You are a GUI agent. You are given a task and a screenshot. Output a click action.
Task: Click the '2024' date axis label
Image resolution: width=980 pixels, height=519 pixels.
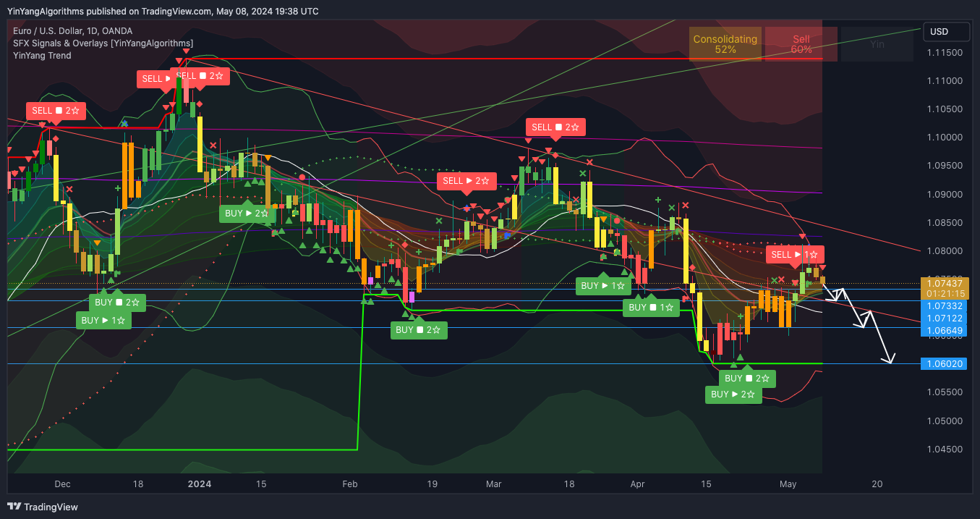199,484
